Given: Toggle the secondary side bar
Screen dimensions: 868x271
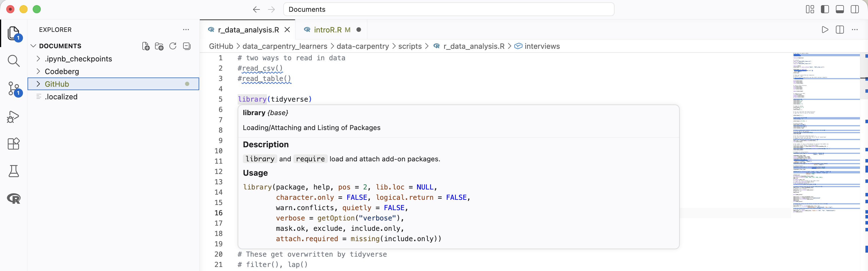Looking at the screenshot, I should [x=855, y=9].
